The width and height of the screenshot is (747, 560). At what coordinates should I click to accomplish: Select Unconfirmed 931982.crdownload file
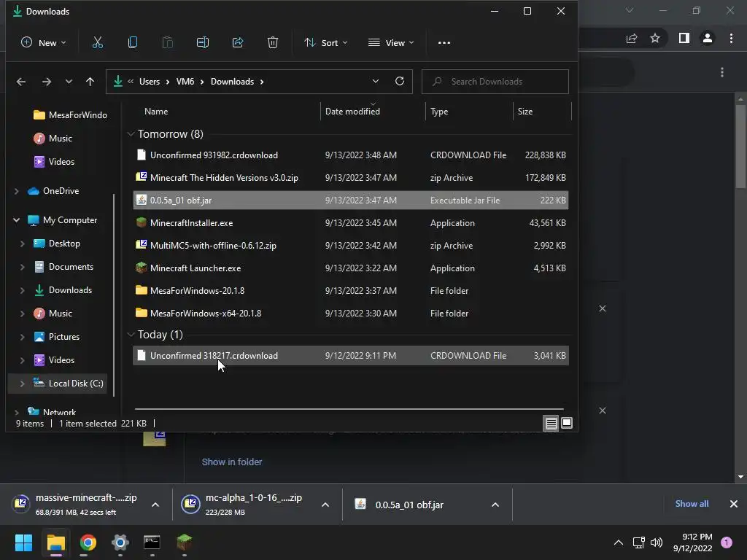point(351,155)
